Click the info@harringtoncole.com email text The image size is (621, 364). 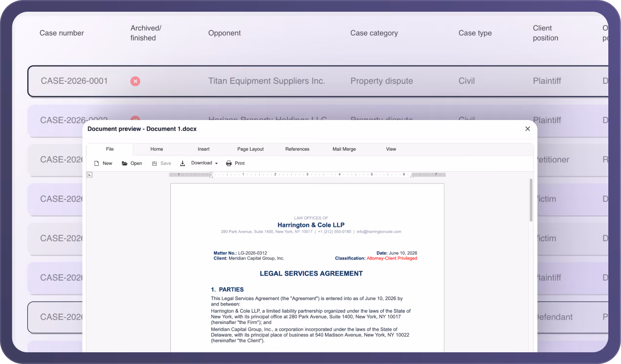[379, 232]
